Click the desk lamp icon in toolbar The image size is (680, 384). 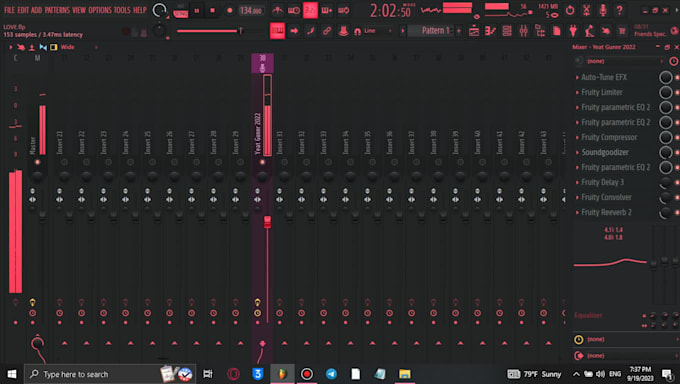coord(589,31)
